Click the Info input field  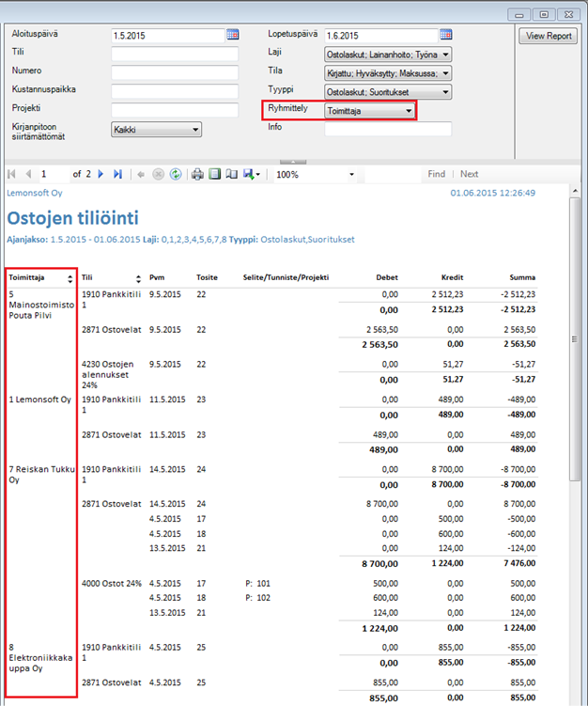(x=388, y=129)
